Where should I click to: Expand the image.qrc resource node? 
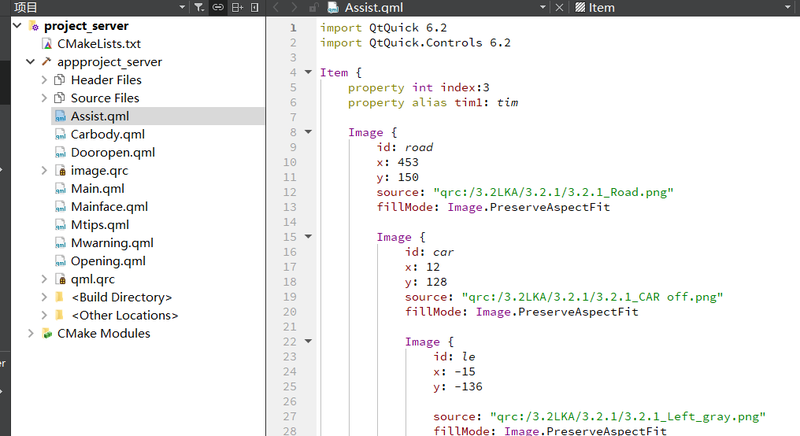[44, 170]
